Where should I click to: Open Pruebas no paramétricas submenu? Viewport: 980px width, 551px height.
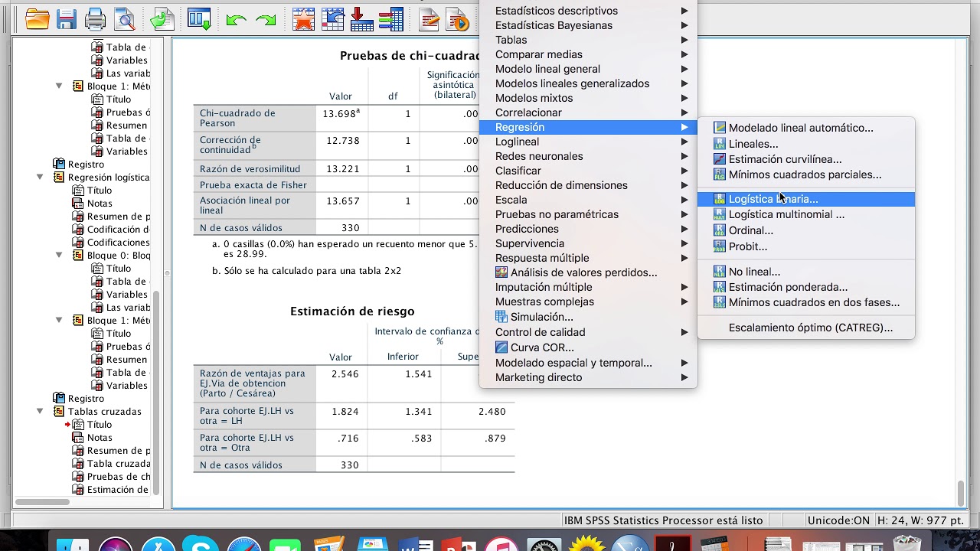(588, 214)
